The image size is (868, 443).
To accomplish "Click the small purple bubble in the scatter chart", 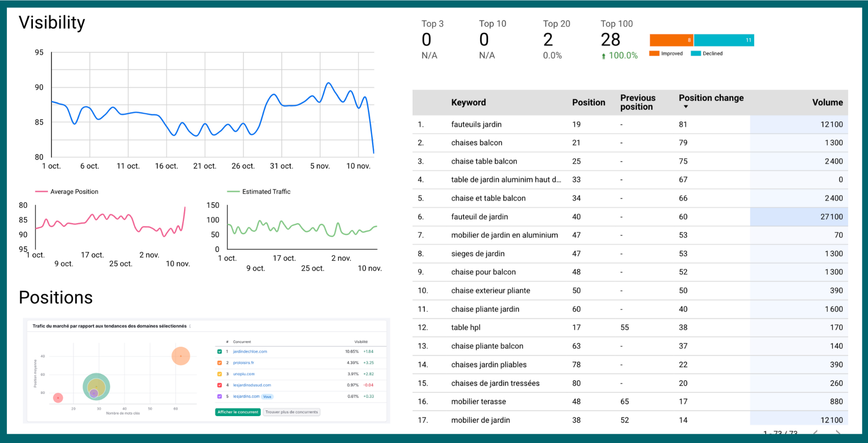I will coord(94,393).
